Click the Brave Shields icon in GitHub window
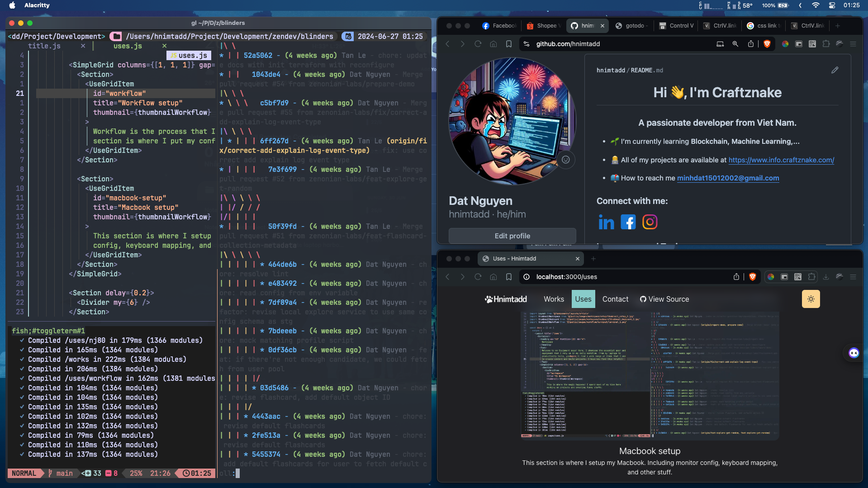 [767, 44]
